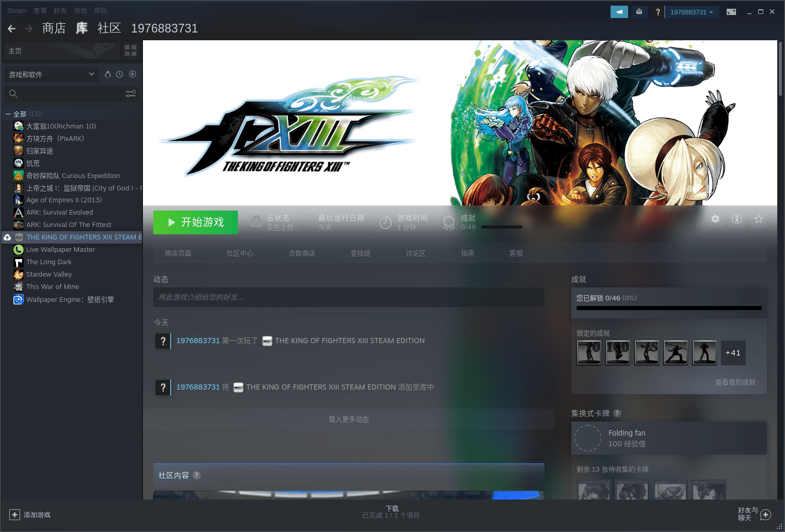Screen dimensions: 785x532
Task: Toggle the collections grid view icon
Action: 131,51
